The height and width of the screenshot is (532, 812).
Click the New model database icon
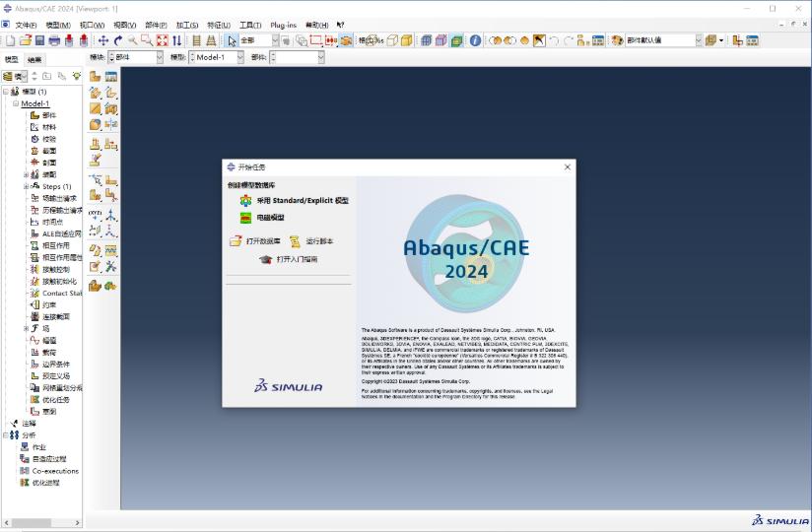click(11, 40)
